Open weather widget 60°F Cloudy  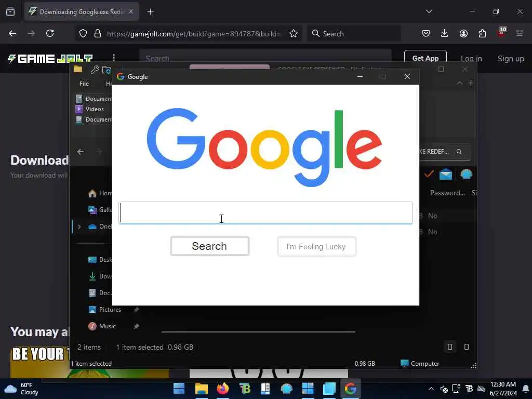pos(21,389)
